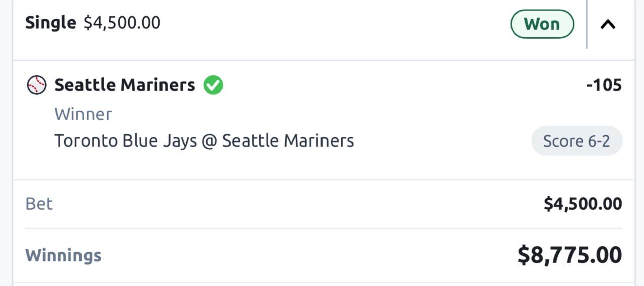
Task: Select the bold Seattle Mariners selection title
Action: [124, 85]
